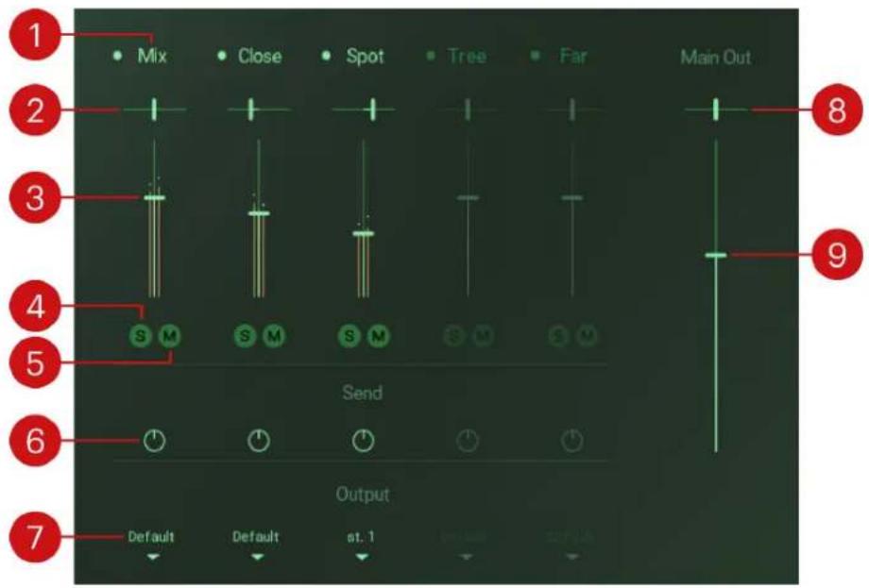Open the Far channel output dropdown arrow

coord(571,557)
